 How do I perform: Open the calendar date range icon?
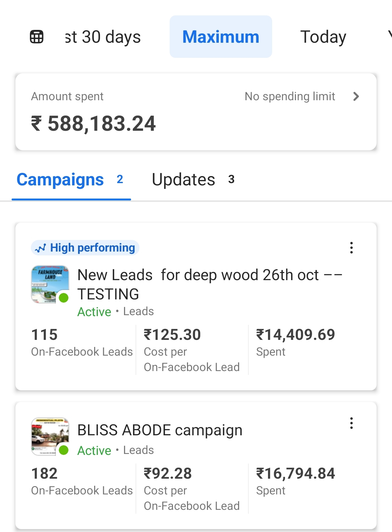37,37
